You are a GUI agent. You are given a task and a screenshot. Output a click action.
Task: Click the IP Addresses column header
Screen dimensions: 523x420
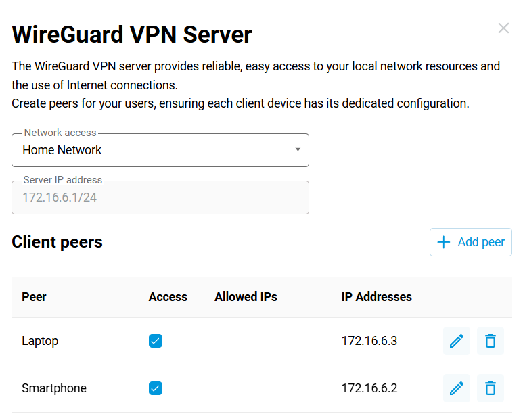point(376,296)
